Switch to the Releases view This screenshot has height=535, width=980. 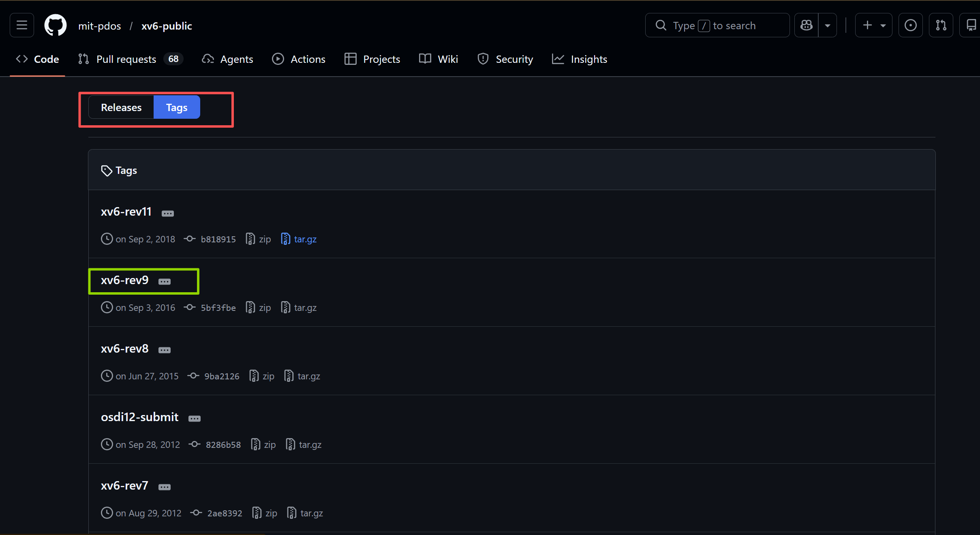click(x=121, y=107)
